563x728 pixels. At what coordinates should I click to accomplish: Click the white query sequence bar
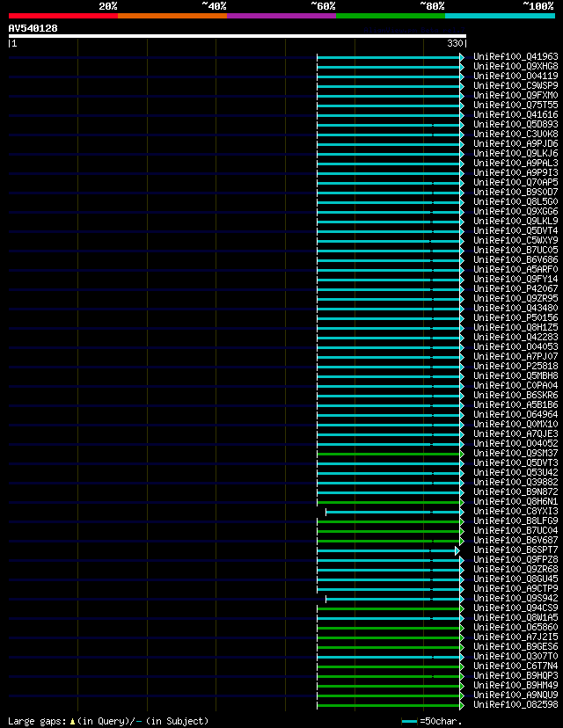(x=238, y=36)
